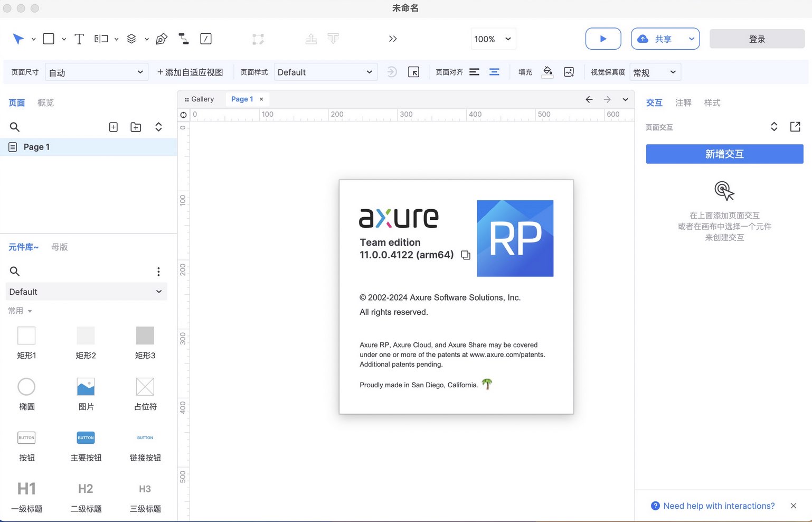This screenshot has width=812, height=522.
Task: Switch to 注释 notes tab
Action: [683, 102]
